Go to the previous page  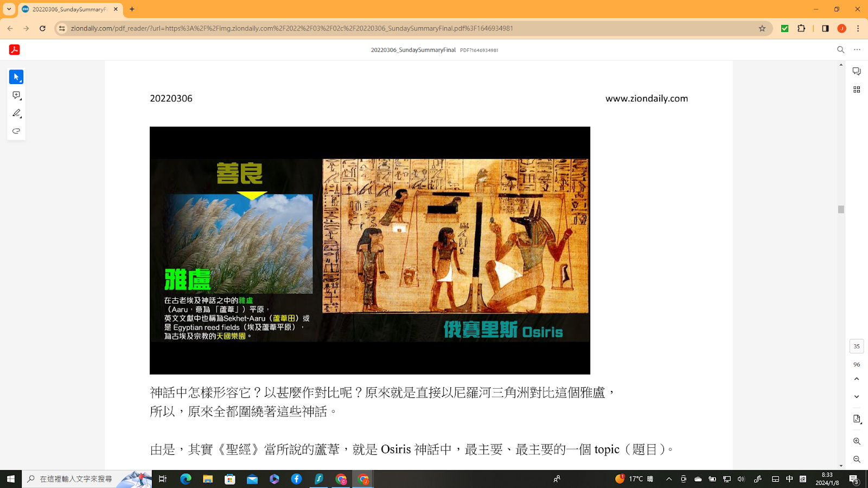[x=857, y=379]
